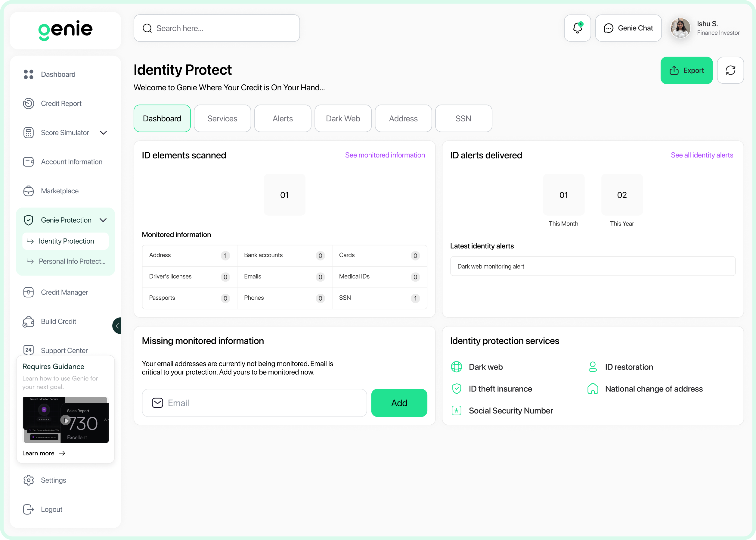Expand the Score Simulator chevron

click(103, 133)
